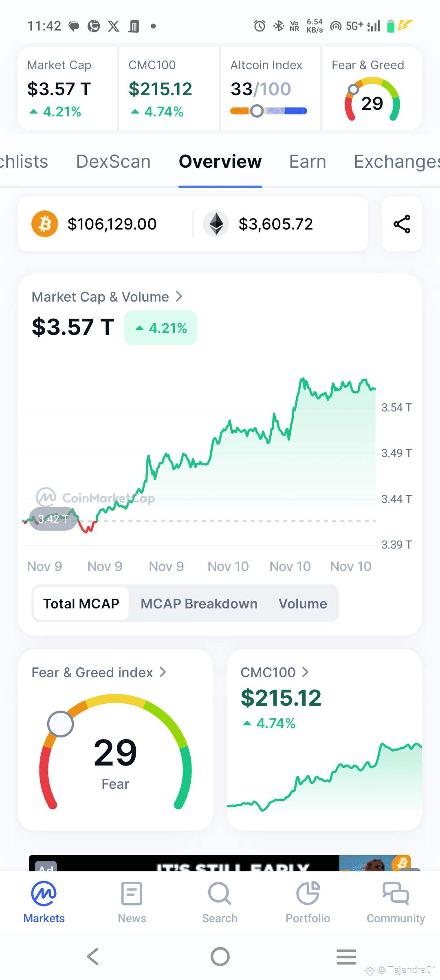Image resolution: width=440 pixels, height=980 pixels.
Task: Tap the Bitcoin logo icon
Action: pyautogui.click(x=45, y=224)
